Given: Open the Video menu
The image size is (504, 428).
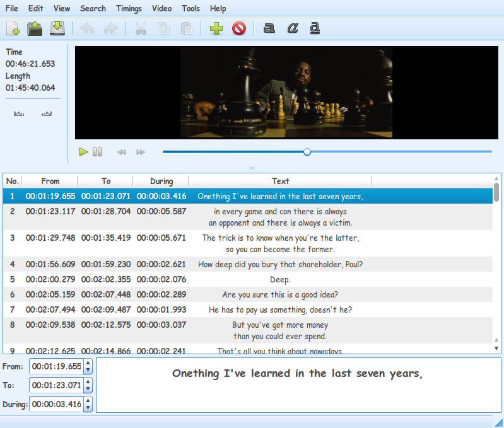Looking at the screenshot, I should 161,8.
